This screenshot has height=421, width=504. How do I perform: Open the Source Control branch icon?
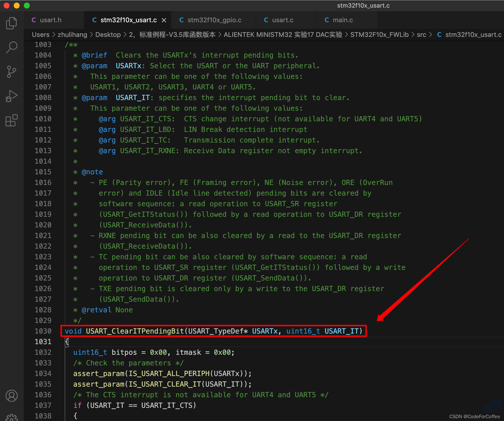click(x=12, y=72)
